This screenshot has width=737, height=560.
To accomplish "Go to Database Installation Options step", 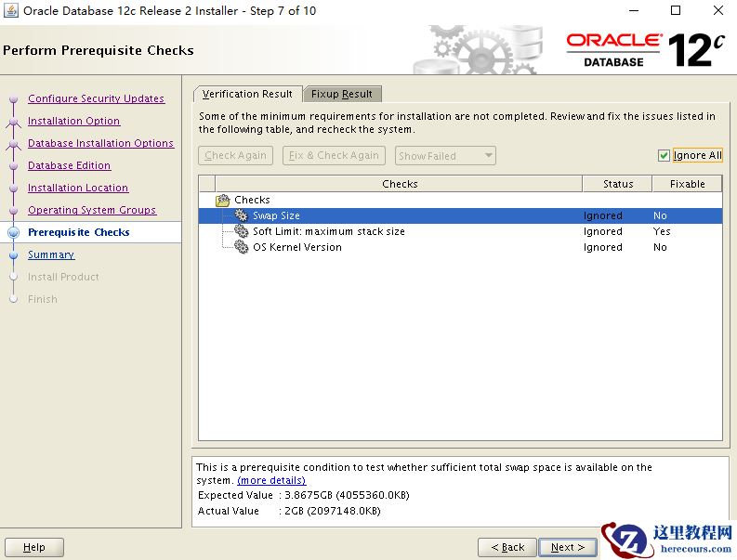I will pyautogui.click(x=100, y=143).
